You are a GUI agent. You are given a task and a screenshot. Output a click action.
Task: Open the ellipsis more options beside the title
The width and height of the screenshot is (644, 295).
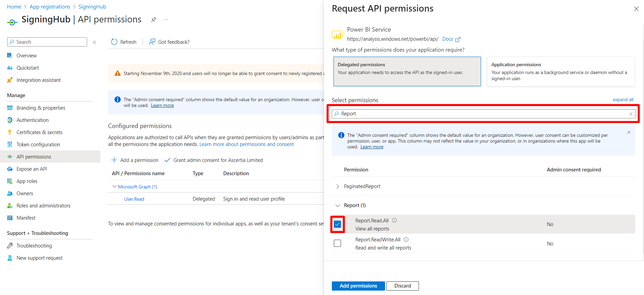click(x=166, y=20)
